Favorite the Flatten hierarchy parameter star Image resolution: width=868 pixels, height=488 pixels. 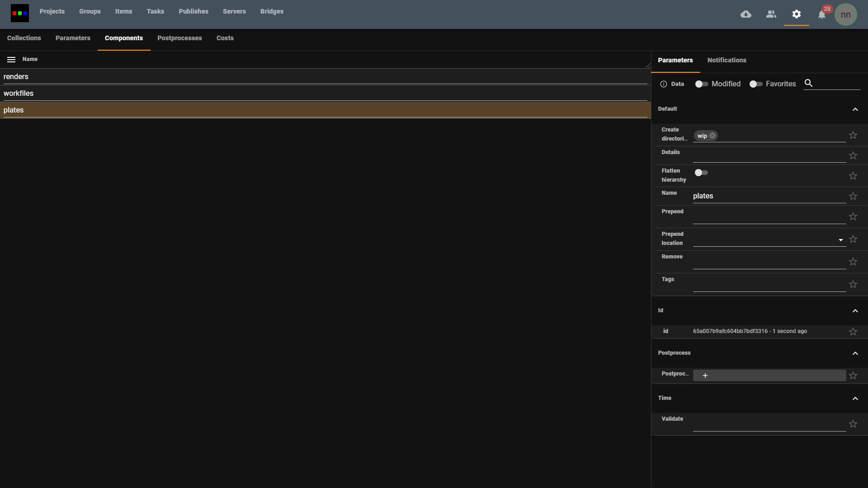click(x=853, y=176)
